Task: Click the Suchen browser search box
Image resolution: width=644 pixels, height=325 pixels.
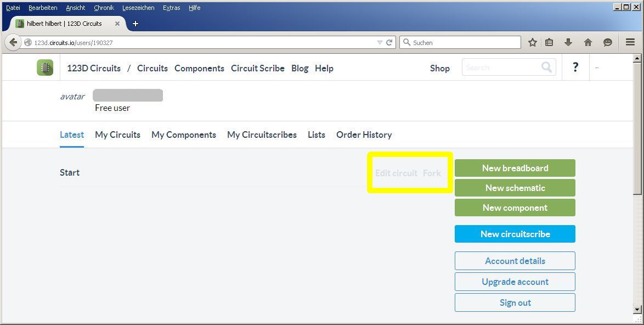Action: [460, 42]
